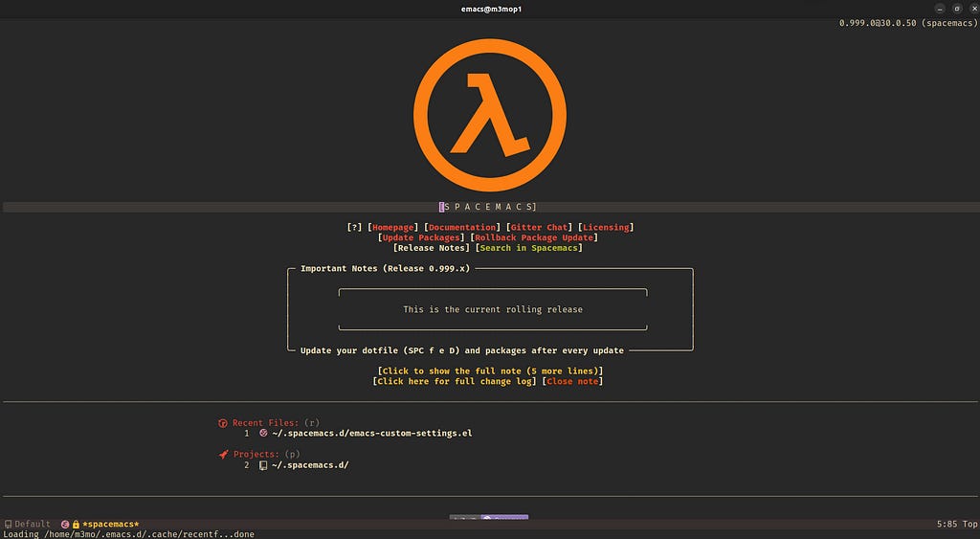Click the Top scroll position indicator

[x=970, y=524]
